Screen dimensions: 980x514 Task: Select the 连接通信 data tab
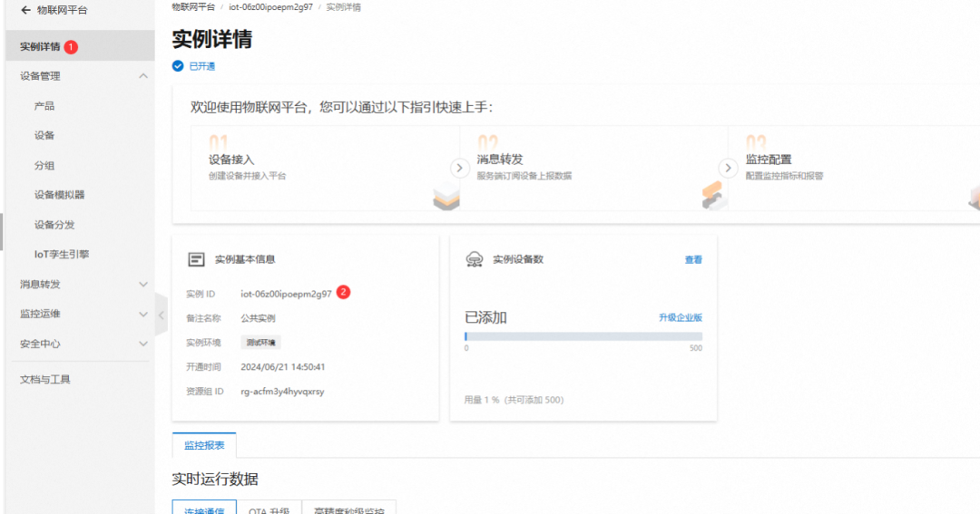[x=204, y=509]
